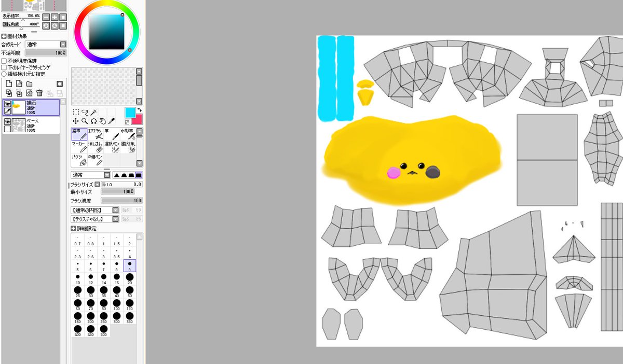
Task: Select 領域検出元に指定 radio option
Action: pos(4,74)
